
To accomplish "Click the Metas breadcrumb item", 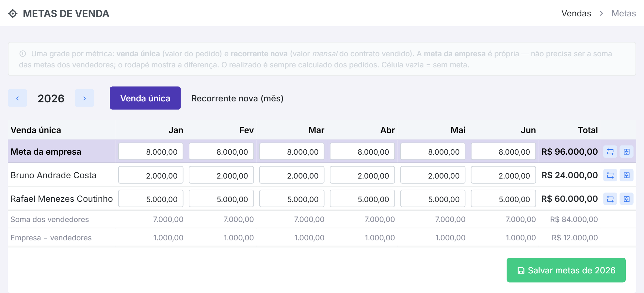I will [624, 13].
